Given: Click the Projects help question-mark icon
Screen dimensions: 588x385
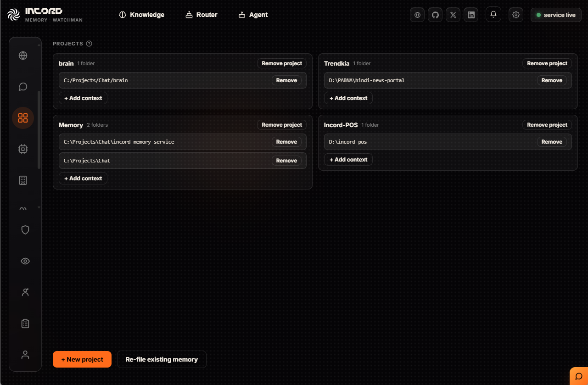Looking at the screenshot, I should (x=89, y=44).
